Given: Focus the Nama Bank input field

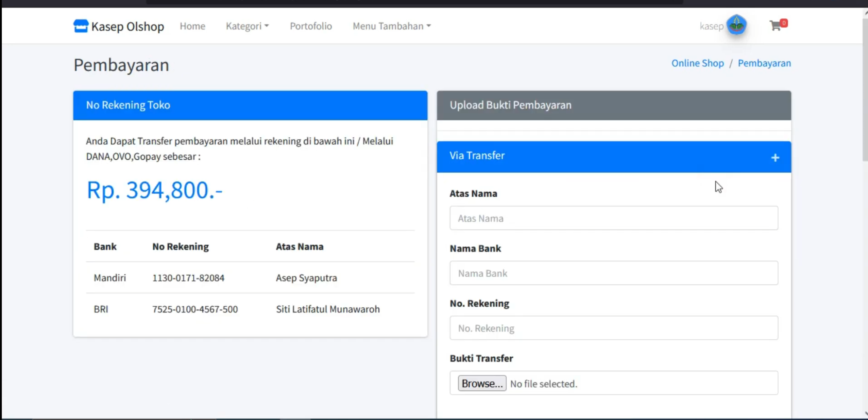Looking at the screenshot, I should point(614,273).
